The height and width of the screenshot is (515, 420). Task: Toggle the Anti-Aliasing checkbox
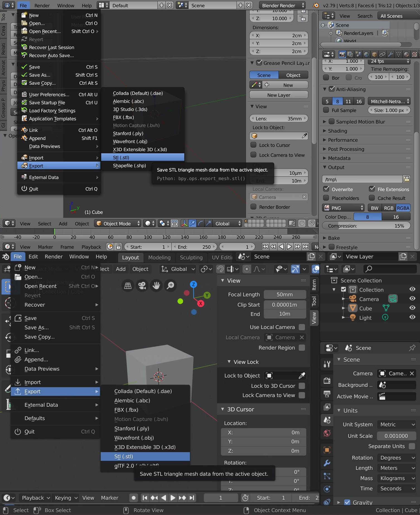(332, 89)
